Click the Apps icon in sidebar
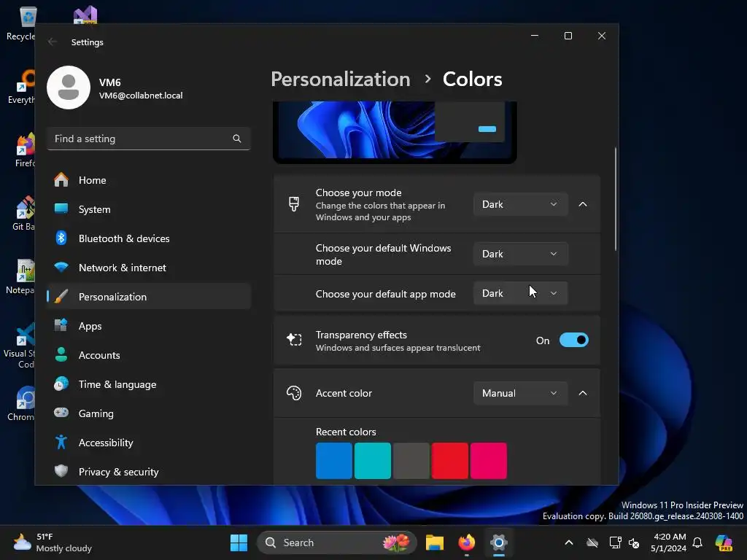747x560 pixels. [x=61, y=326]
